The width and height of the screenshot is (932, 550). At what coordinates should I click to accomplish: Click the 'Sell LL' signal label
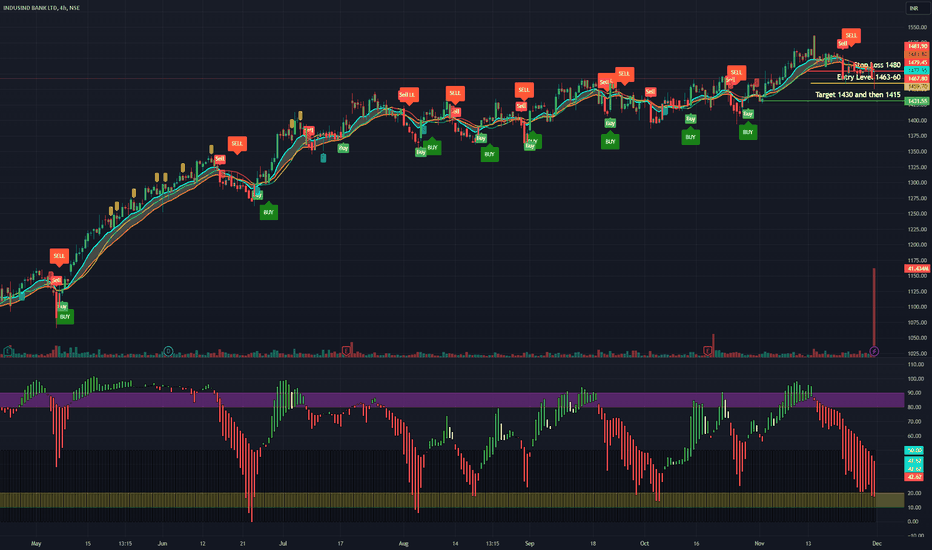click(x=408, y=95)
